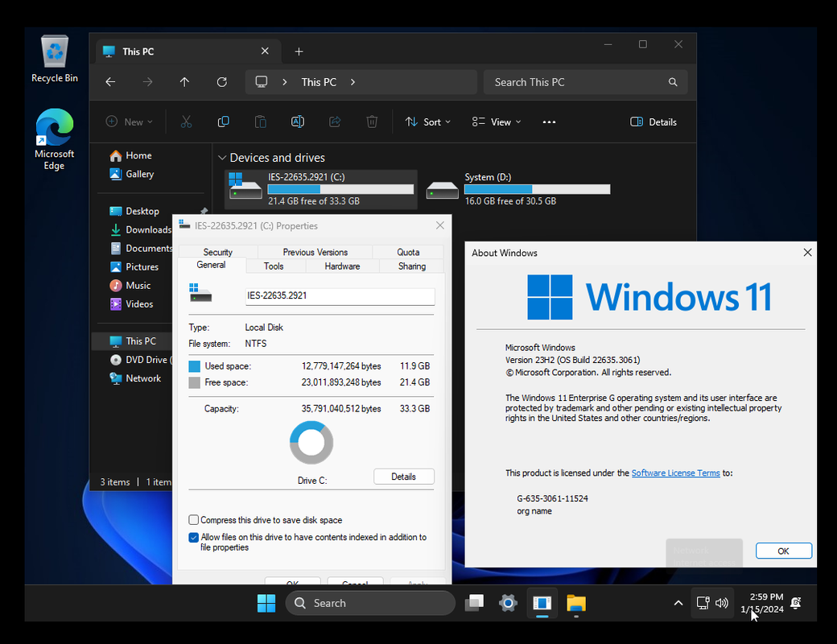Open the Recycle Bin desktop icon
Viewport: 837px width, 644px height.
[55, 59]
